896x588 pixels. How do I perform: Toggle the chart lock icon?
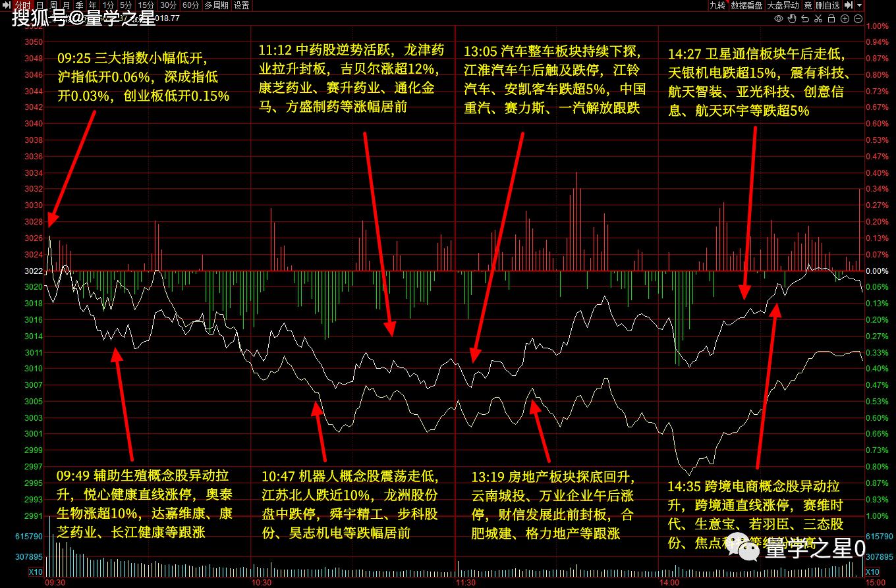832,18
